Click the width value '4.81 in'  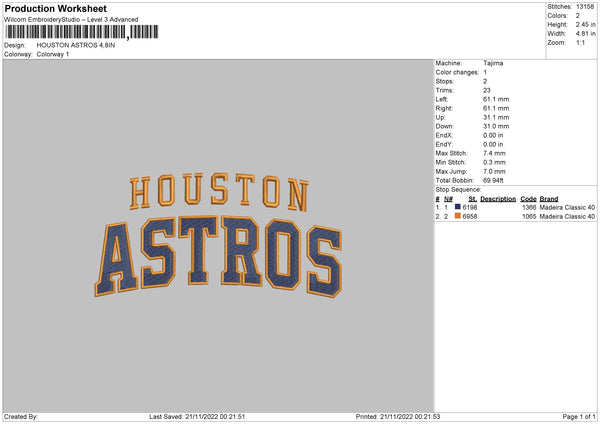pos(585,34)
